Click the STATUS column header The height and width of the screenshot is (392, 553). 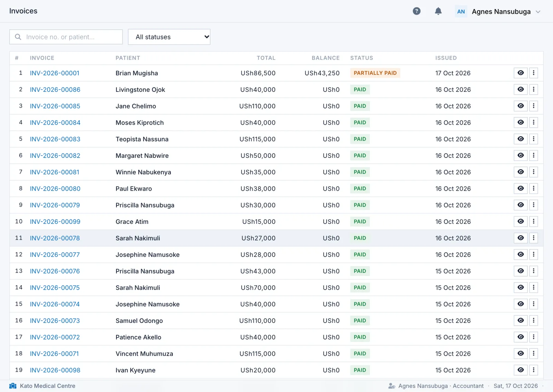(x=362, y=58)
